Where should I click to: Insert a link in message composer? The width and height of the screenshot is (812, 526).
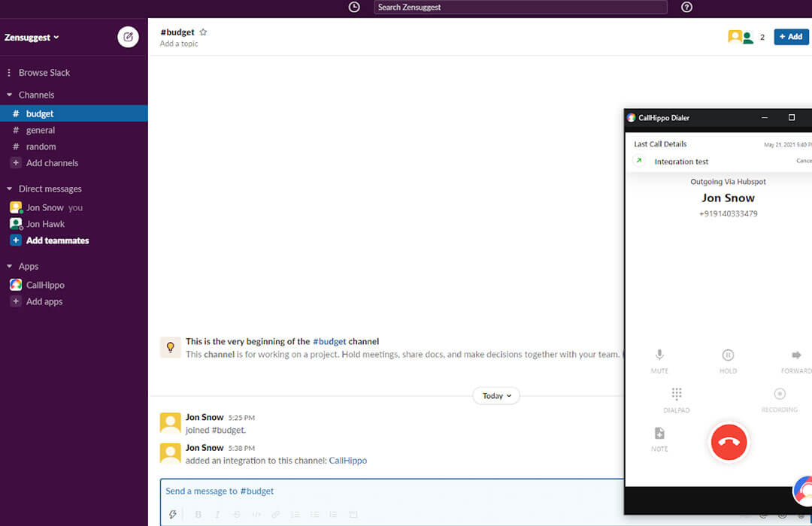275,514
